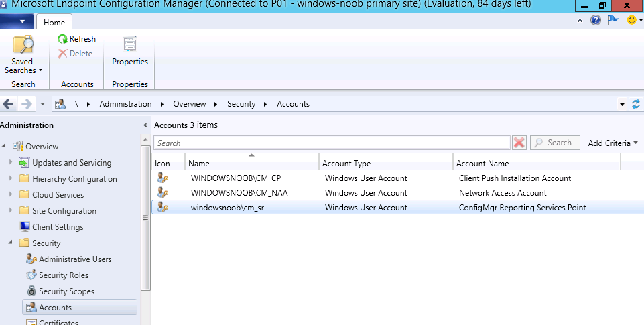644x325 pixels.
Task: Click the cm_sr account user icon
Action: (163, 208)
